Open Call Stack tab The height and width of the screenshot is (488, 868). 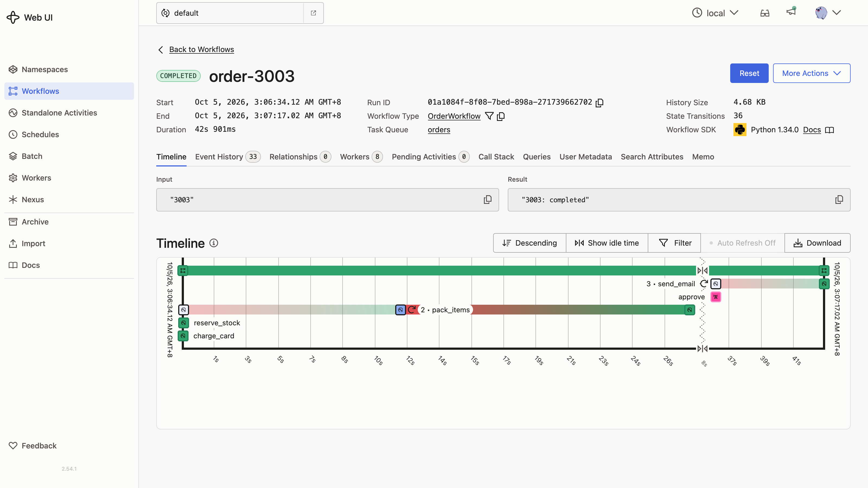click(496, 157)
